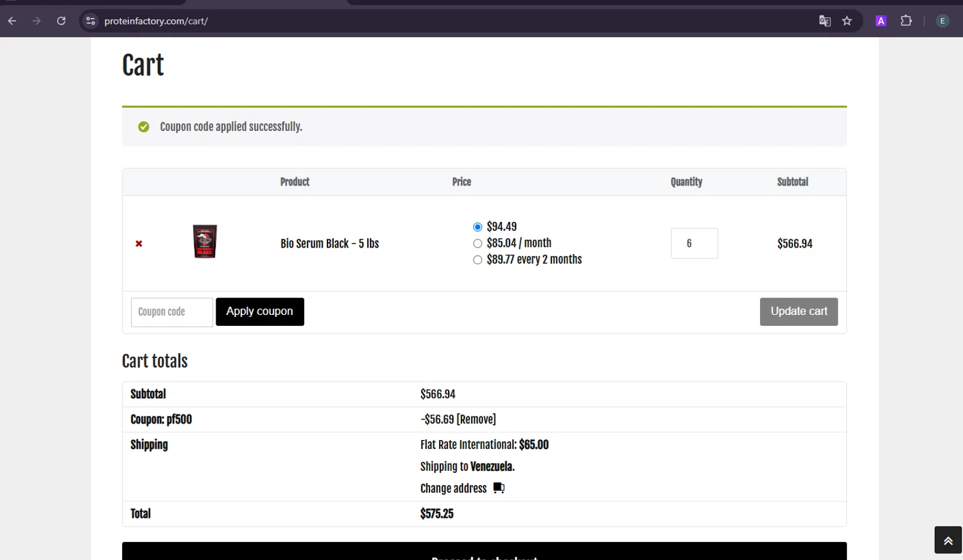Bookmark this page with the star icon
This screenshot has width=963, height=560.
pos(847,21)
